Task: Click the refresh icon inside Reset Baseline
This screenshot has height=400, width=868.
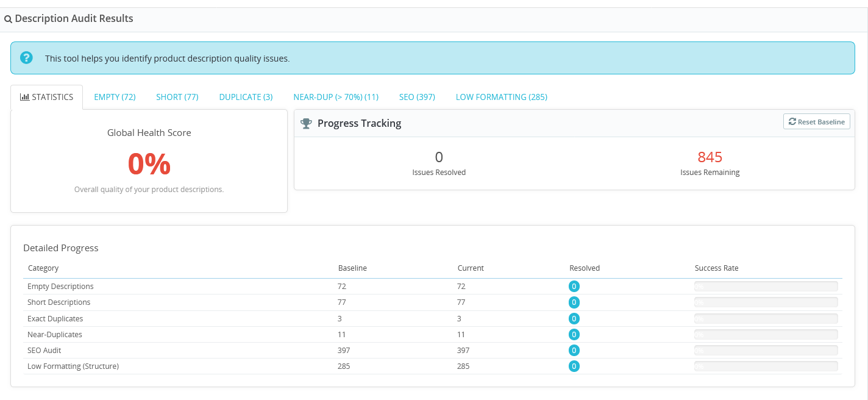Action: click(792, 121)
